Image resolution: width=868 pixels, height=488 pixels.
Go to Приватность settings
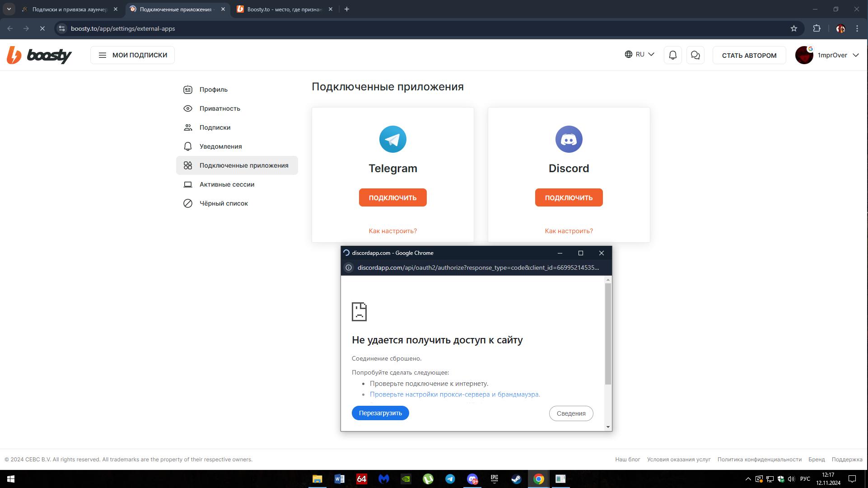click(219, 108)
